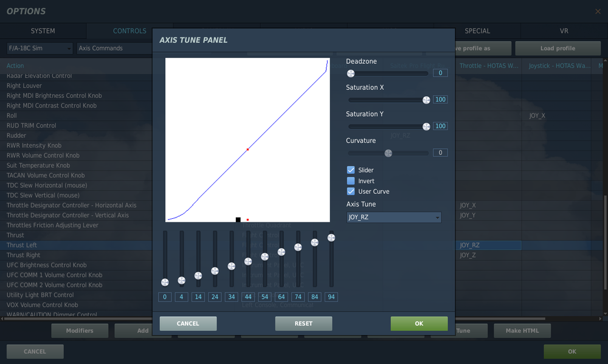Open the F/A-18C Sim aircraft dropdown
Image resolution: width=608 pixels, height=364 pixels.
pyautogui.click(x=40, y=48)
